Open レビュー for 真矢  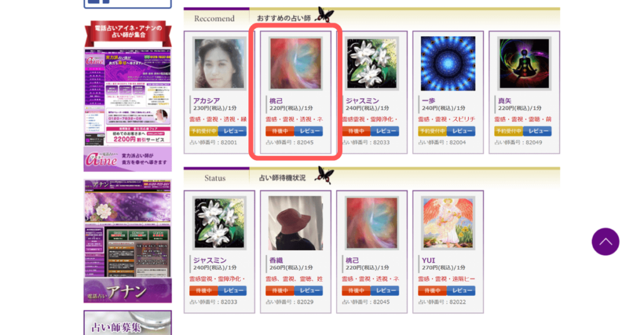tap(537, 131)
